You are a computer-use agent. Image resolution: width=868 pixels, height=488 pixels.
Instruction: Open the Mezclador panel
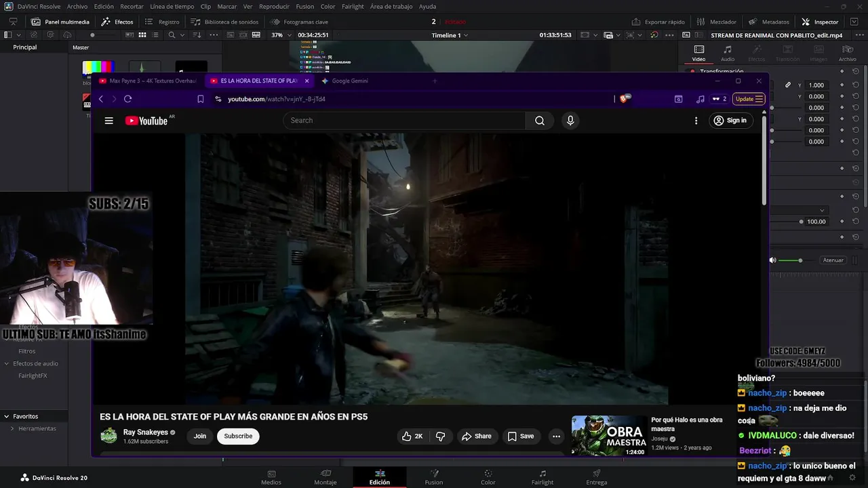[716, 22]
